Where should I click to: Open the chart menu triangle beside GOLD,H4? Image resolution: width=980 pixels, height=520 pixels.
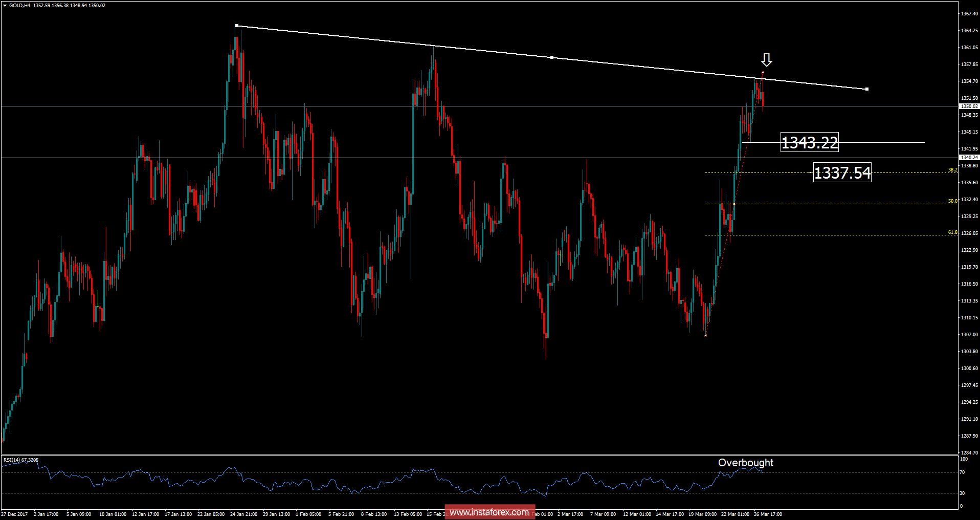[5, 6]
